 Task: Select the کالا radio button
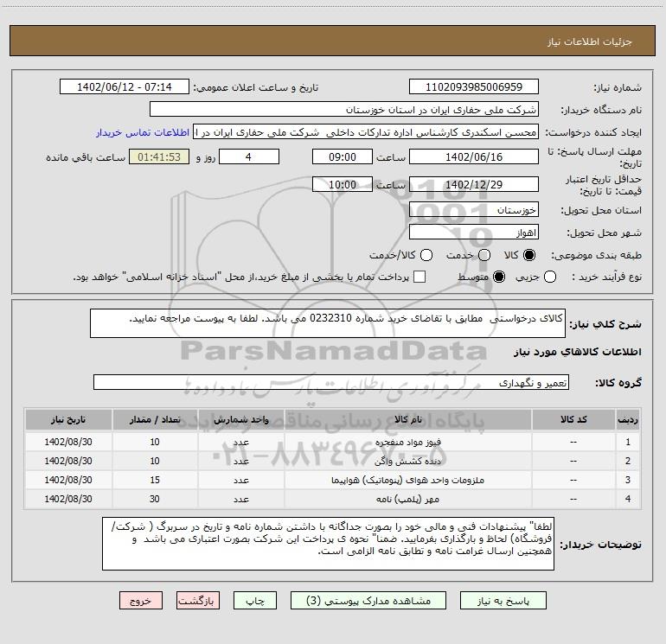point(529,255)
